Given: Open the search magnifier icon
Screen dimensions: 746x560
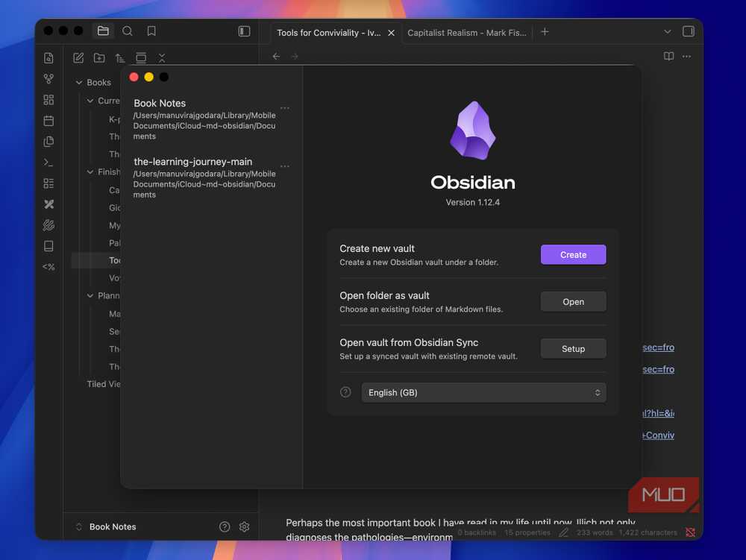Looking at the screenshot, I should pyautogui.click(x=127, y=31).
